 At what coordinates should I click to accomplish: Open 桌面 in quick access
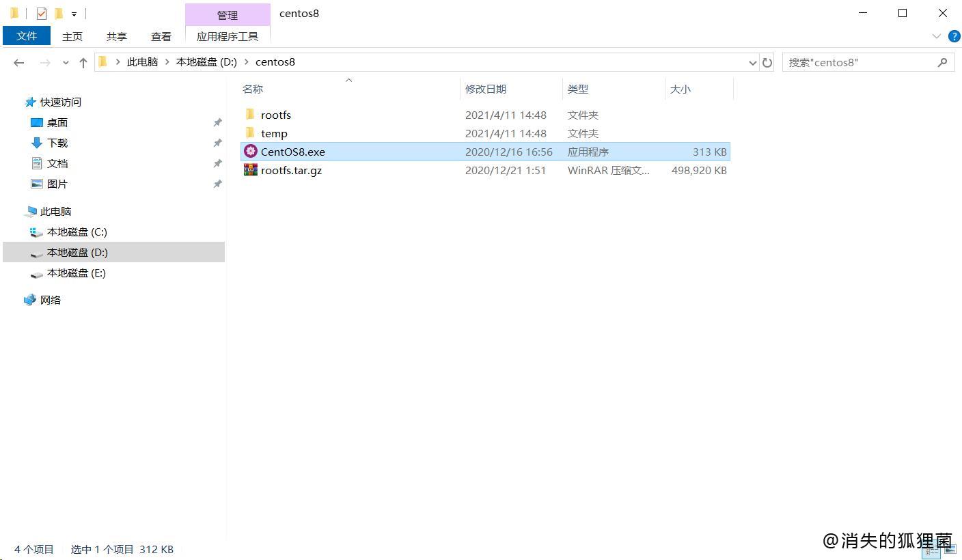click(57, 122)
